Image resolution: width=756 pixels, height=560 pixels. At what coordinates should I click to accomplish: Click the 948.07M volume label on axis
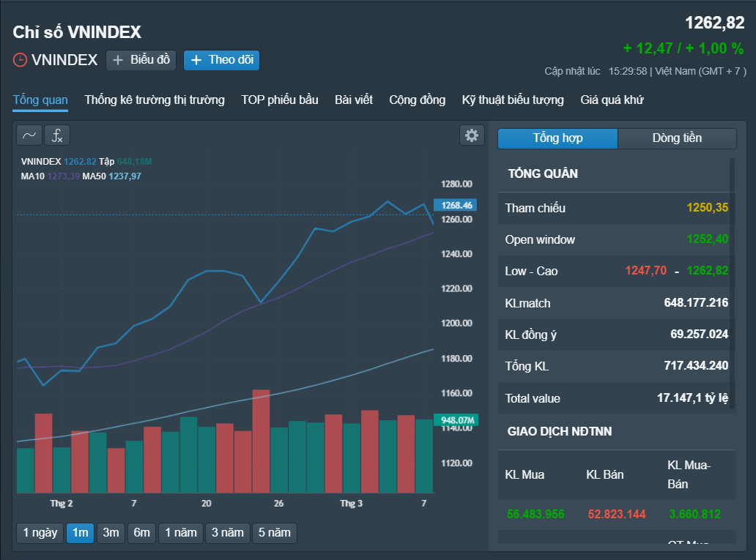pyautogui.click(x=456, y=419)
